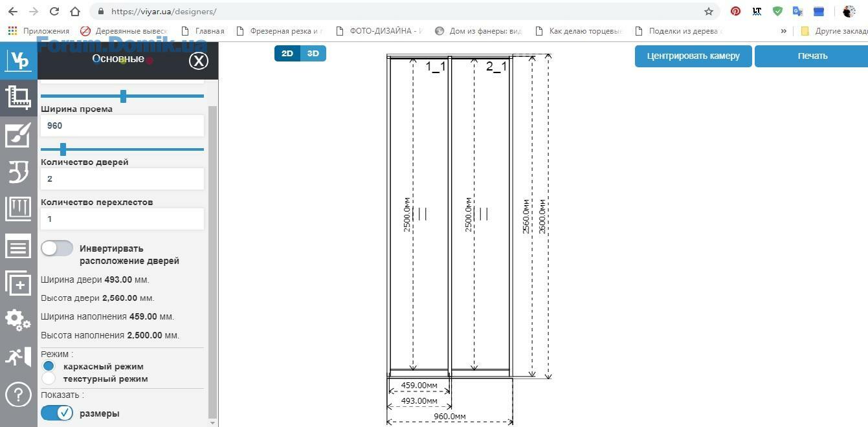868x427 pixels.
Task: Edit the Количество дверей field
Action: pyautogui.click(x=122, y=179)
